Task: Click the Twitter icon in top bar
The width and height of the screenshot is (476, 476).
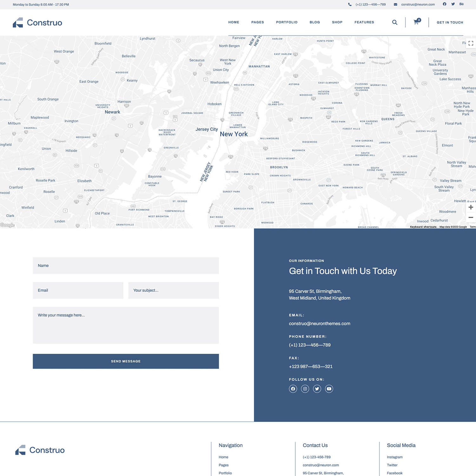Action: pyautogui.click(x=453, y=4)
